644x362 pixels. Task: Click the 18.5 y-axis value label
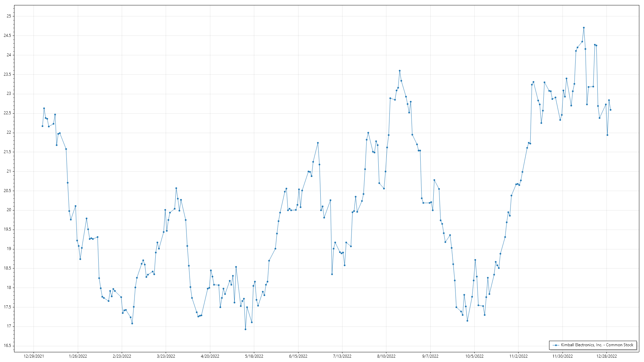click(x=7, y=268)
